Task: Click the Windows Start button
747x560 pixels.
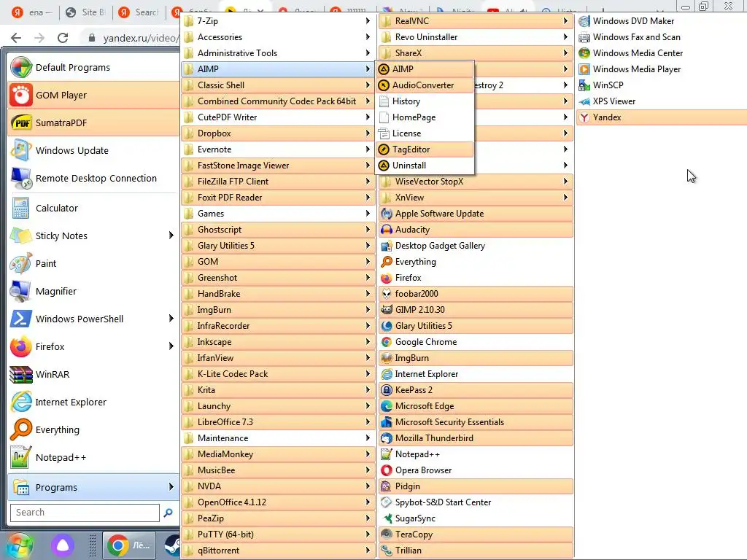Action: 20,545
